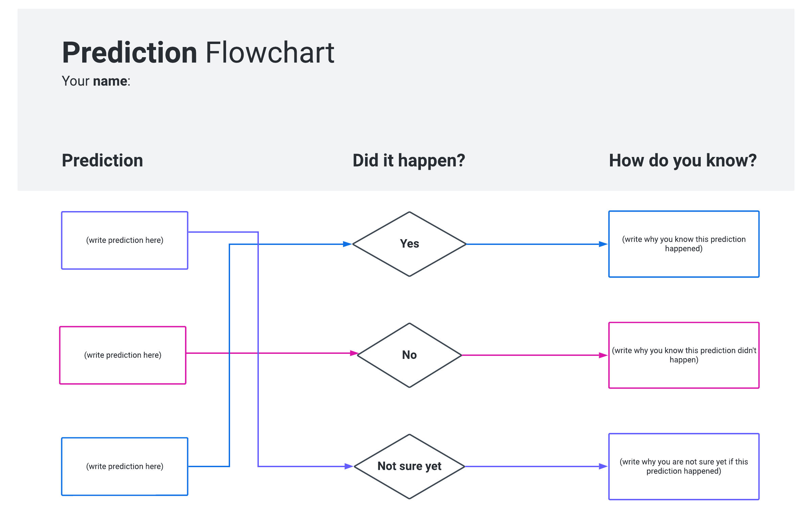Click the blue arrowhead entering the Yes diamond
This screenshot has width=812, height=526.
[x=347, y=244]
